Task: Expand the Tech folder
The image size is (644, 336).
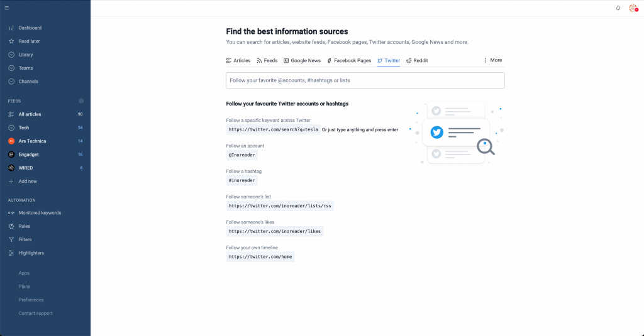Action: tap(11, 127)
